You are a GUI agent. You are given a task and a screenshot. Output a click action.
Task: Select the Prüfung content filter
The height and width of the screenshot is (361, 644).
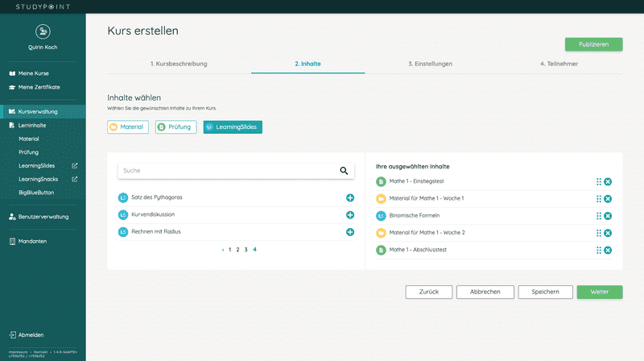pyautogui.click(x=175, y=127)
